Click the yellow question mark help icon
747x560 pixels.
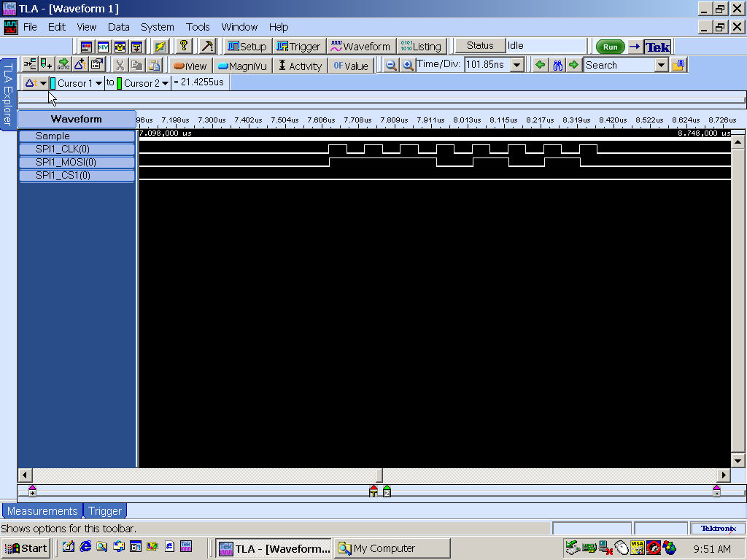(184, 46)
